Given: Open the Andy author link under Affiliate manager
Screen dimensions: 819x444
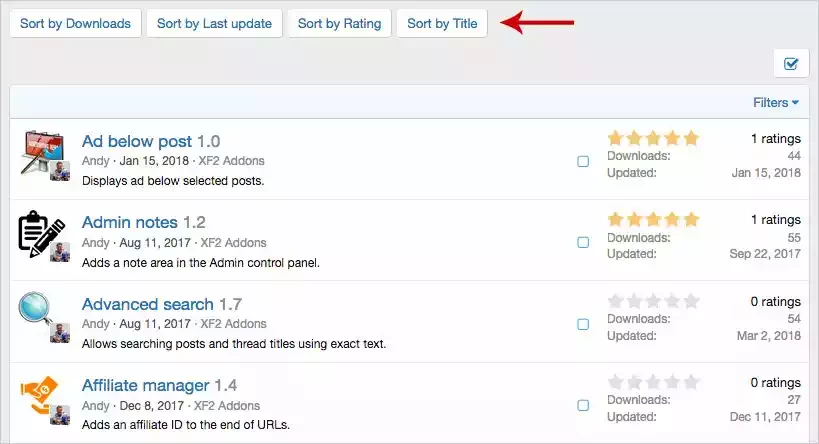Looking at the screenshot, I should point(96,406).
